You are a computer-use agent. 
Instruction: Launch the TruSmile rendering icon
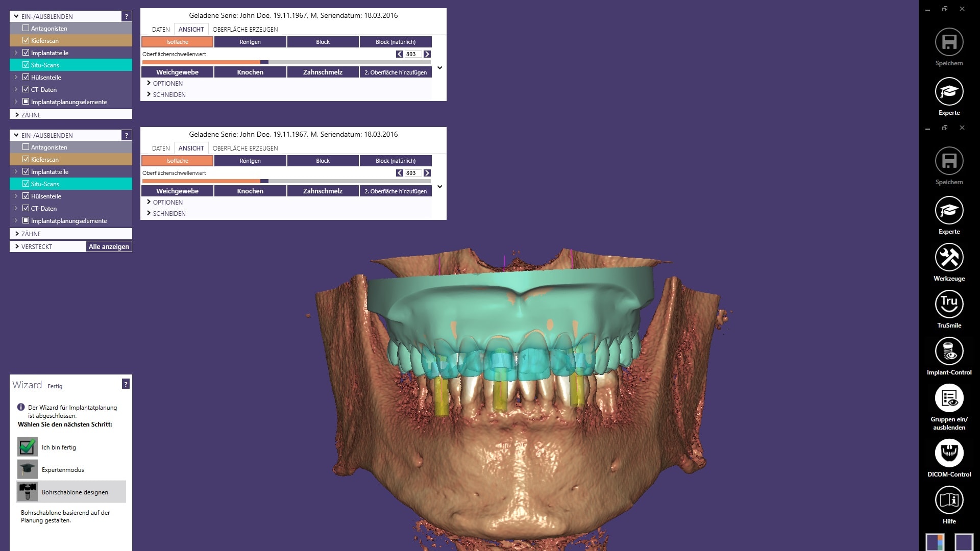click(x=949, y=304)
